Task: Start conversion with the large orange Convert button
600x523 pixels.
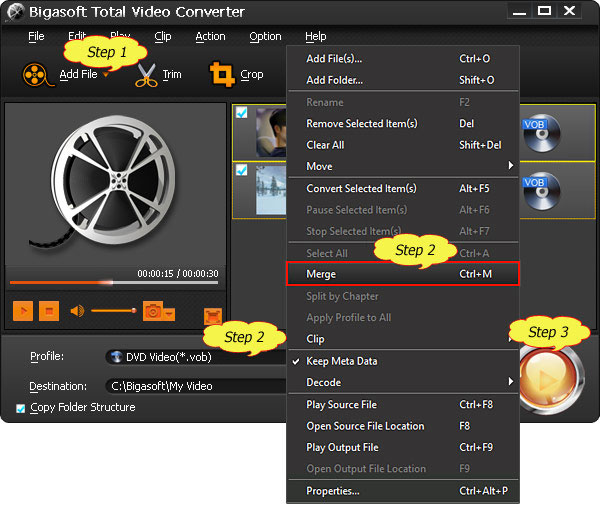Action: [x=549, y=381]
